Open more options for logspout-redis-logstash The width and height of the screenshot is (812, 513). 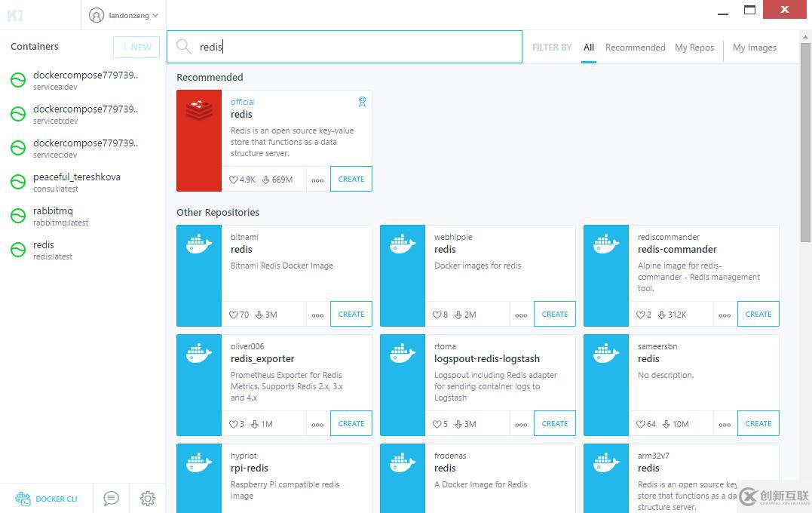pos(521,424)
